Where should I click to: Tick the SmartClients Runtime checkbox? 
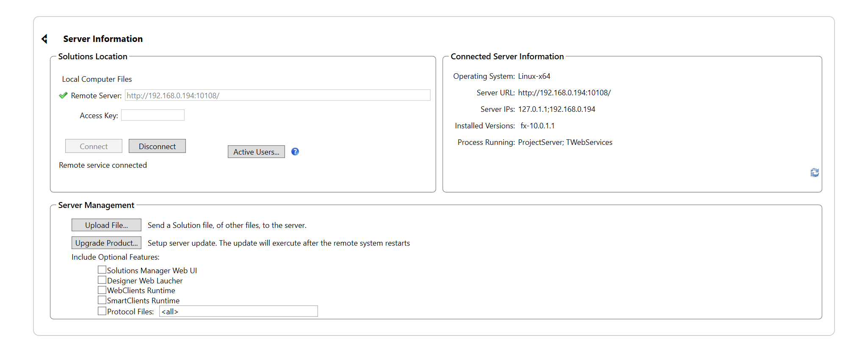[102, 300]
